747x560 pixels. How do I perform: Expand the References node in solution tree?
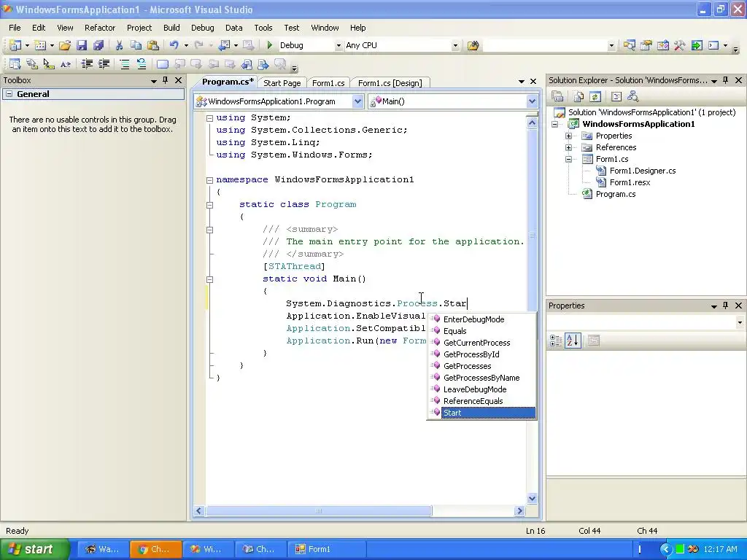click(568, 147)
